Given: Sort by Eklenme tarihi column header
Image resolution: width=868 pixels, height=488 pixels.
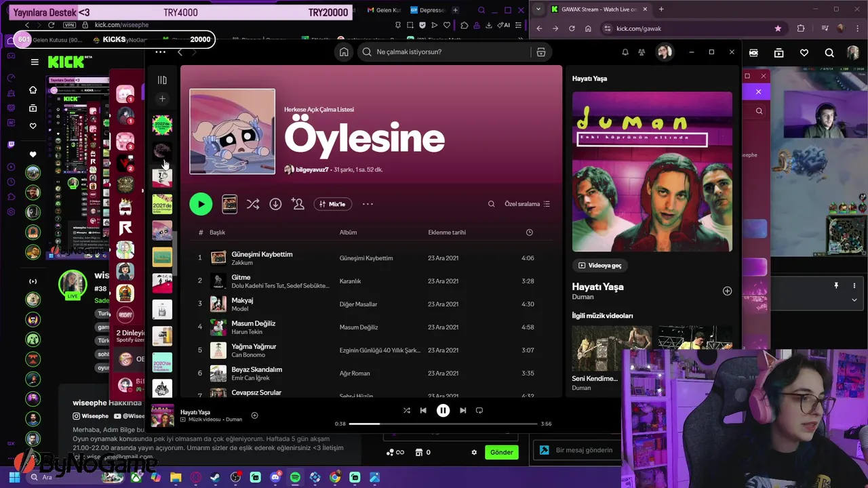Looking at the screenshot, I should pyautogui.click(x=447, y=232).
